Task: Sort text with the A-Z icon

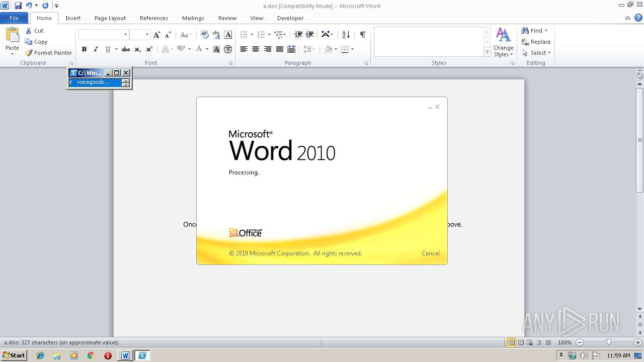Action: [x=346, y=35]
